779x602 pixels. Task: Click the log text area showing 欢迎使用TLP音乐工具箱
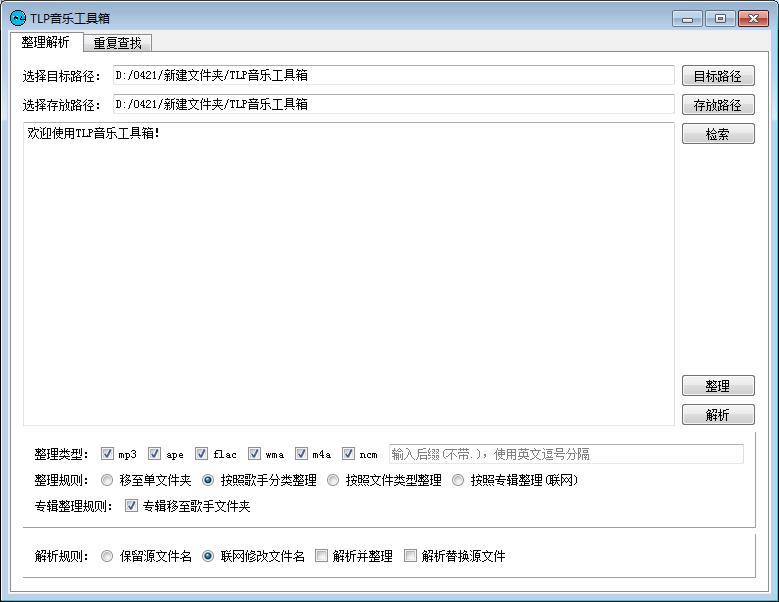point(349,274)
